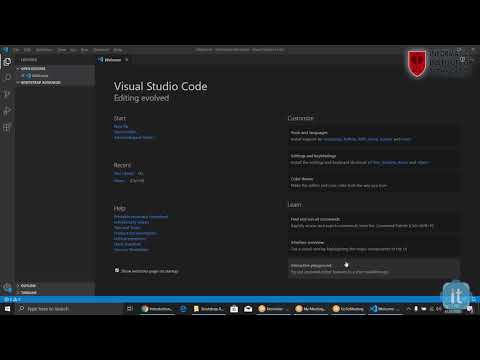Click the taskbar search box
The width and height of the screenshot is (480, 360).
tap(69, 309)
